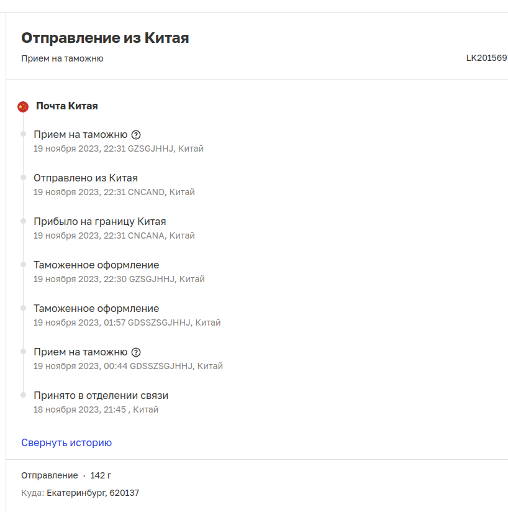The width and height of the screenshot is (508, 512).
Task: Click timeline dot beside Принято в отделении связи
Action: click(23, 395)
